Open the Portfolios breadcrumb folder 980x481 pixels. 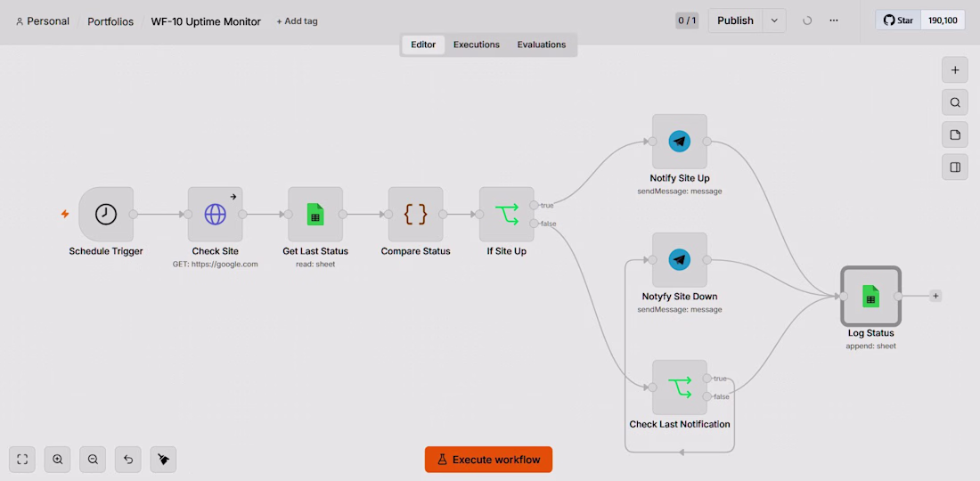tap(110, 21)
